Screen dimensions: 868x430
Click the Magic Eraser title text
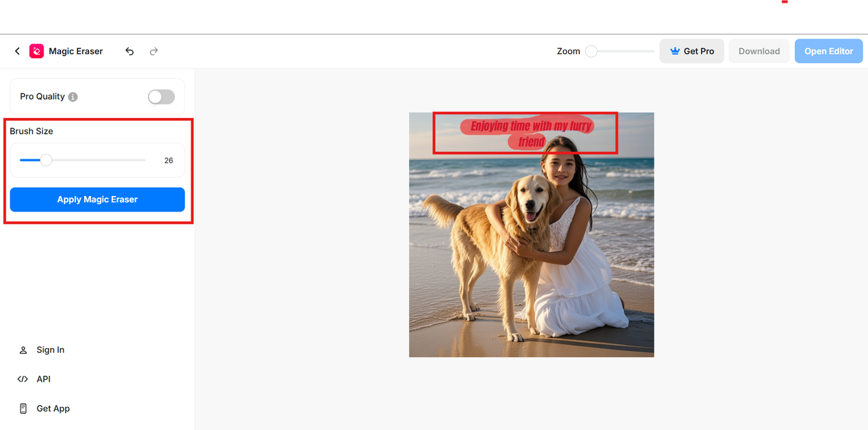pos(76,51)
